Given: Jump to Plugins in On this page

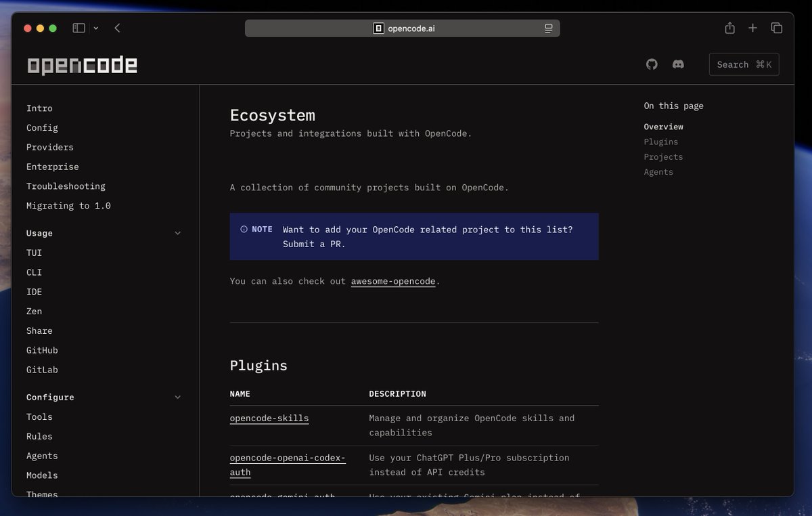Looking at the screenshot, I should [x=660, y=142].
